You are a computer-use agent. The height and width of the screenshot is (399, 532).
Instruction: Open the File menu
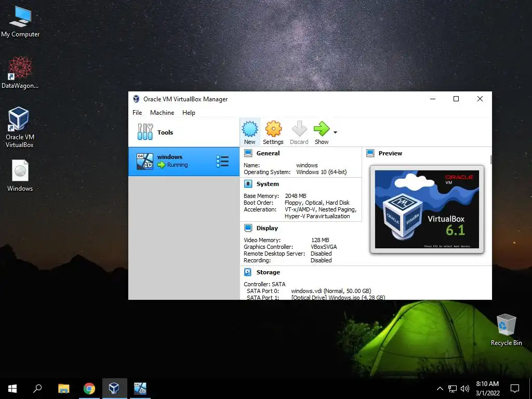click(137, 113)
